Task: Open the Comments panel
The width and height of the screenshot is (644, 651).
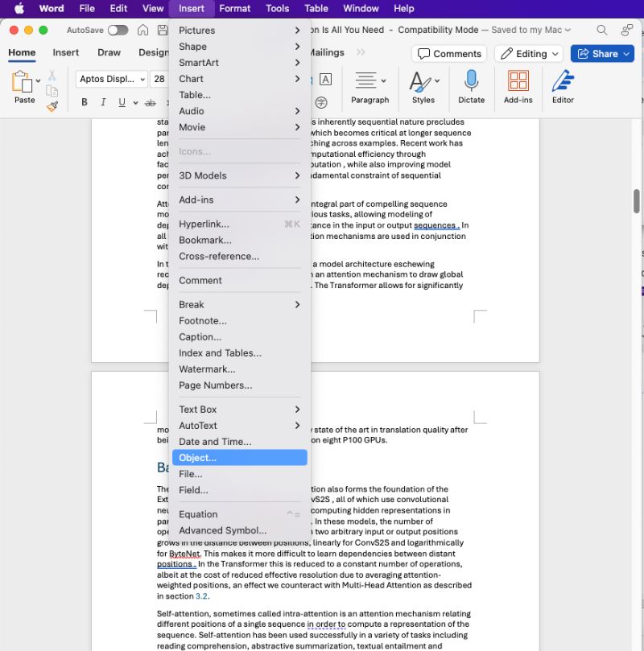Action: (448, 53)
